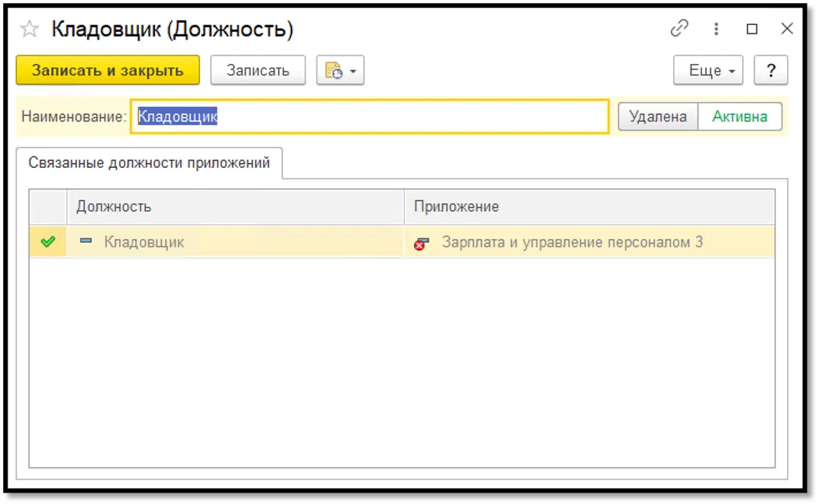Select the highlighted Кладовщик table row

229,241
